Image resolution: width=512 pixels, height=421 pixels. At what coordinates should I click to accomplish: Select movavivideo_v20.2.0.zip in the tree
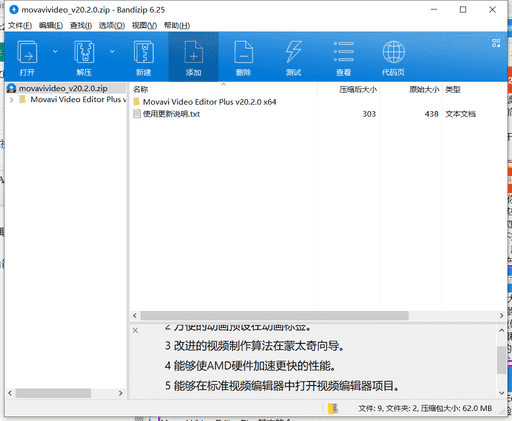pyautogui.click(x=63, y=88)
